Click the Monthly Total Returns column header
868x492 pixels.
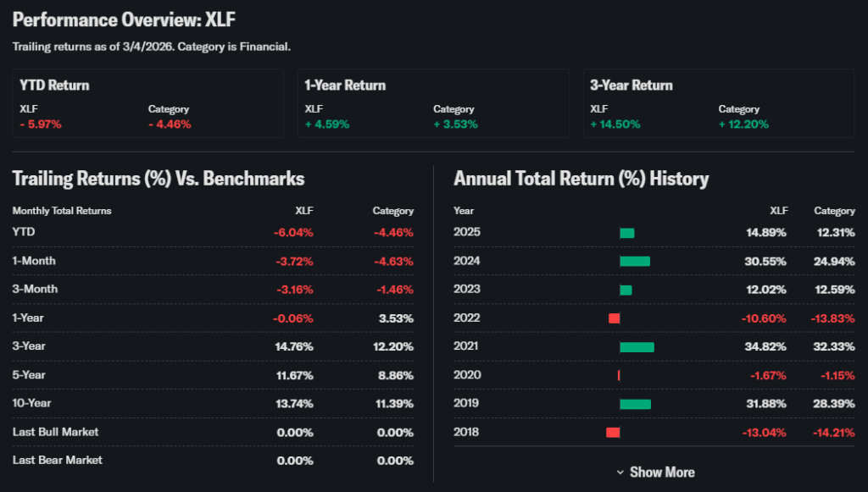pyautogui.click(x=62, y=211)
